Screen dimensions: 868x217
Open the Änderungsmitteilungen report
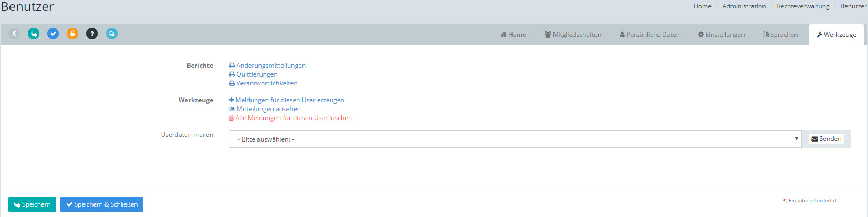pos(270,66)
